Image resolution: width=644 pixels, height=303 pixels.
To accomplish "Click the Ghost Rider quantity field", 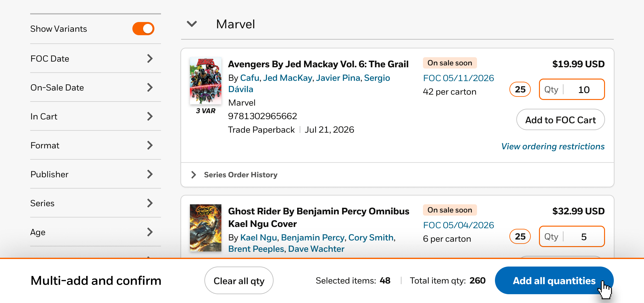I will point(584,237).
